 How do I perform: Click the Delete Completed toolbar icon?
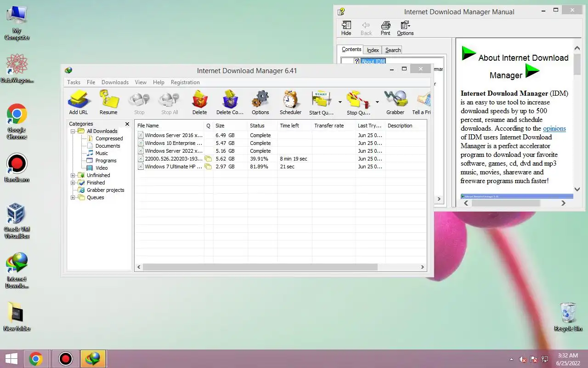[x=230, y=102]
